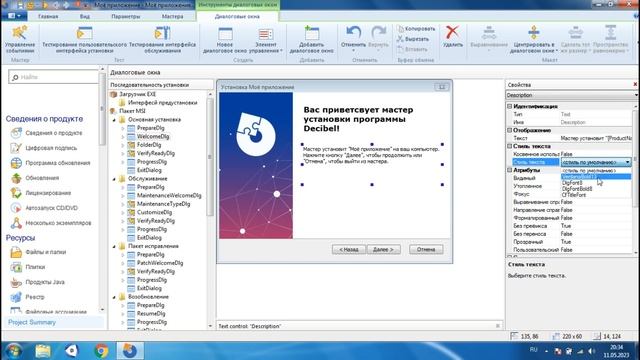Launch Chrome from the taskbar
This screenshot has height=360, width=640.
pyautogui.click(x=101, y=351)
